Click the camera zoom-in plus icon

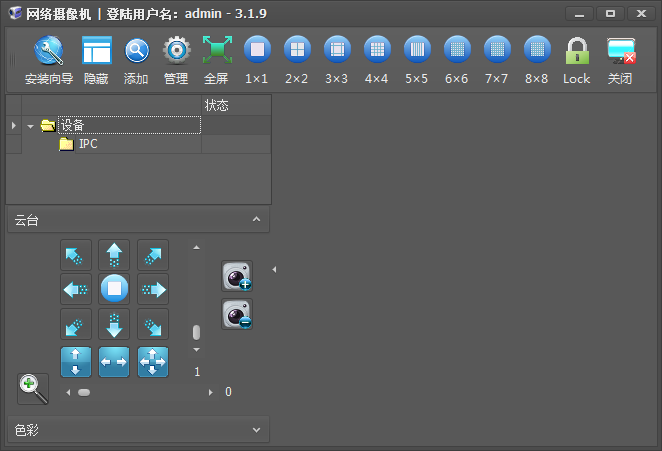[x=237, y=276]
